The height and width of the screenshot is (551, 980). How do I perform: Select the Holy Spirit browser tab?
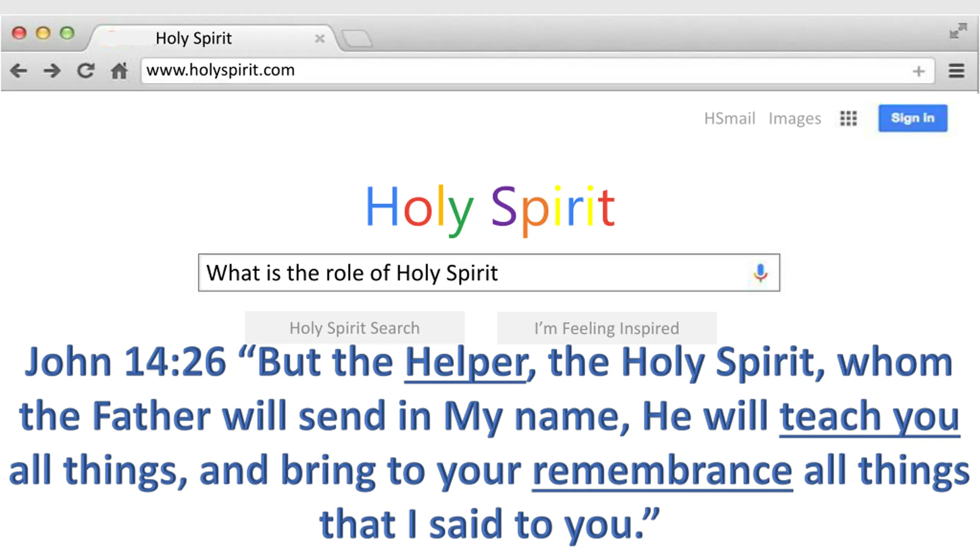click(212, 38)
